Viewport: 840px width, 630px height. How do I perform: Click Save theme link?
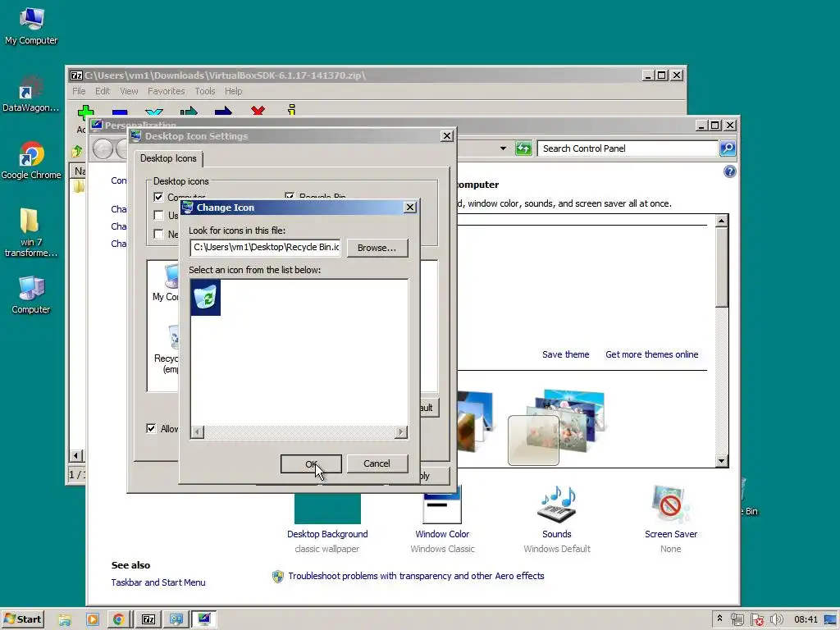pyautogui.click(x=565, y=354)
